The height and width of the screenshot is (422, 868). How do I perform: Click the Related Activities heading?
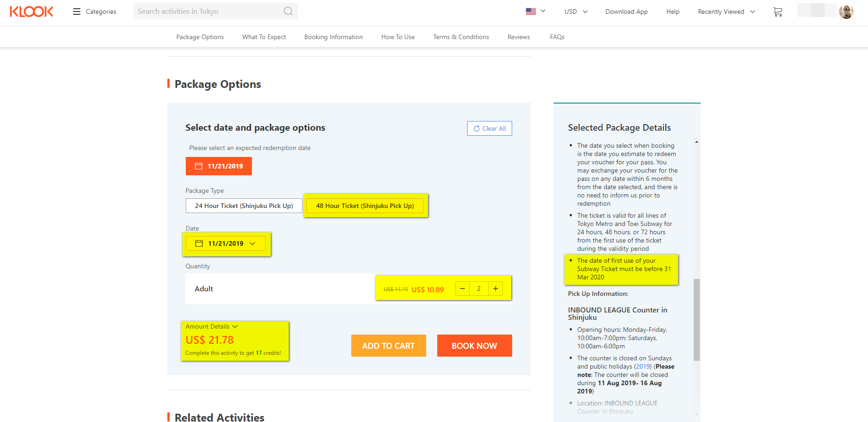pyautogui.click(x=219, y=417)
